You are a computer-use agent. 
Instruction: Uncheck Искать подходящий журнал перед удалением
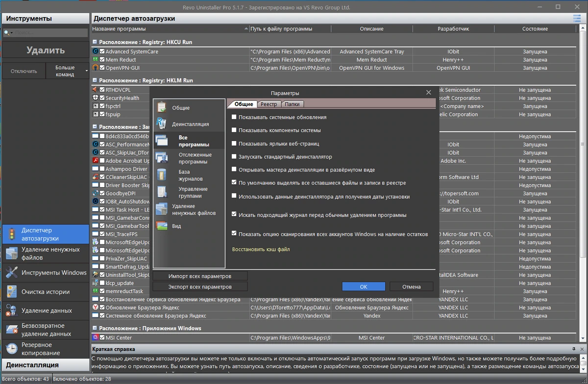pyautogui.click(x=234, y=215)
